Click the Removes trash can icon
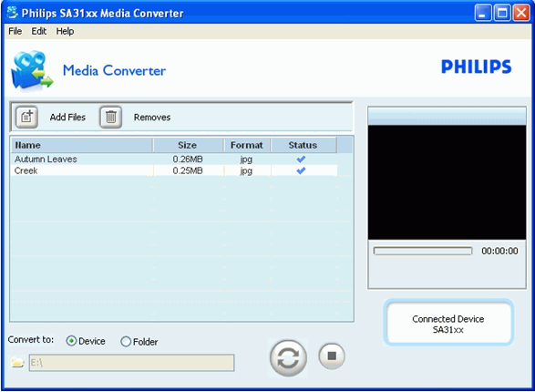The image size is (535, 392). pyautogui.click(x=110, y=117)
